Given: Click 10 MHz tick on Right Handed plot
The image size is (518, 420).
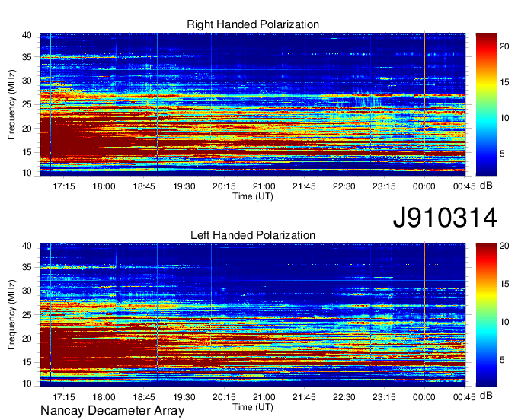Looking at the screenshot, I should click(x=27, y=173).
